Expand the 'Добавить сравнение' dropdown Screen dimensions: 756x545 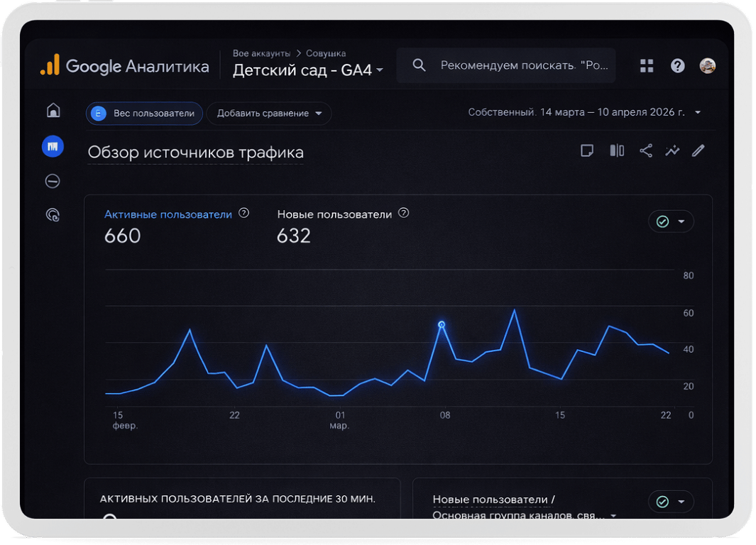coord(269,114)
